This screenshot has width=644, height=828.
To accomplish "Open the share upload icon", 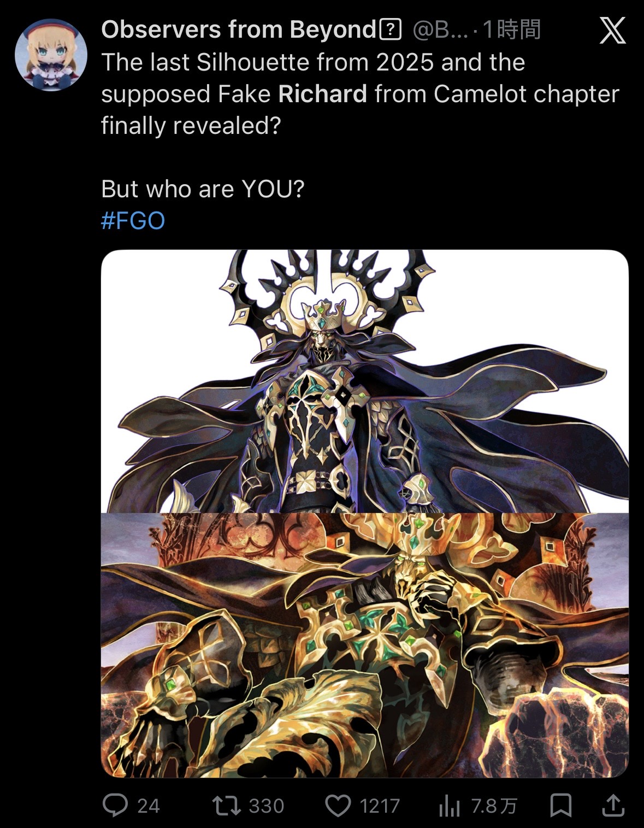I will point(613,805).
